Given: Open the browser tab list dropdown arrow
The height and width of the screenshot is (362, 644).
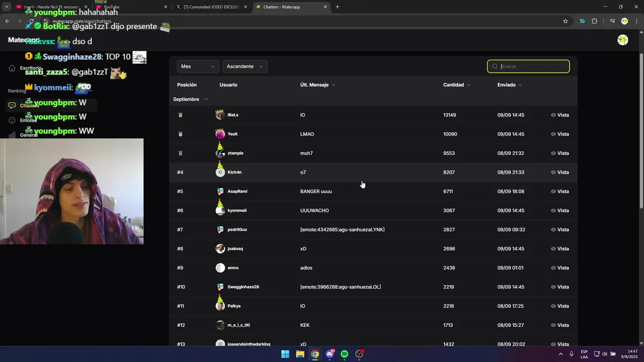Looking at the screenshot, I should click(x=7, y=7).
